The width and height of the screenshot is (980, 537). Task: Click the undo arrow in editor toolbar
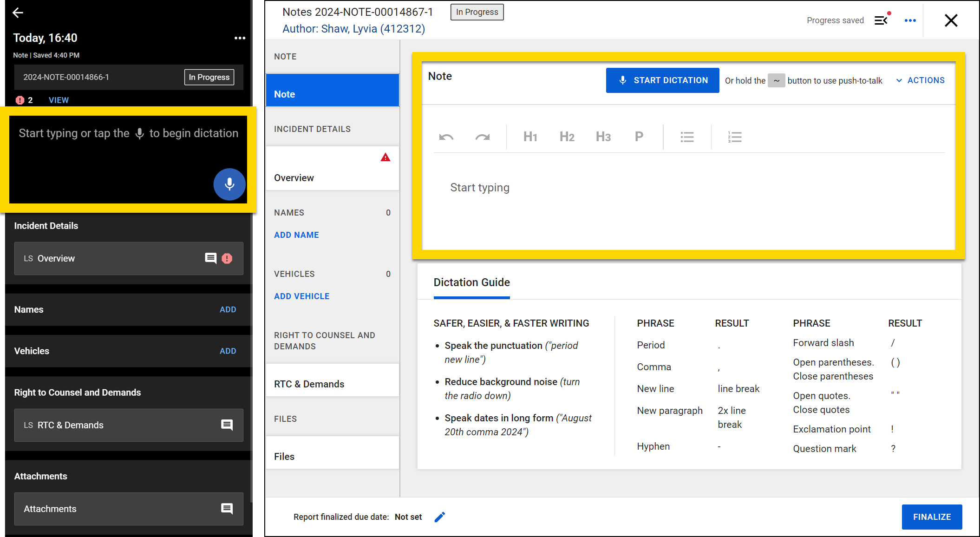tap(446, 137)
